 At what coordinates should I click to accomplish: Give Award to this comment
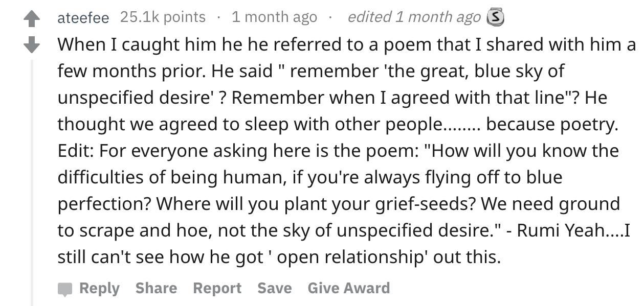coord(348,288)
